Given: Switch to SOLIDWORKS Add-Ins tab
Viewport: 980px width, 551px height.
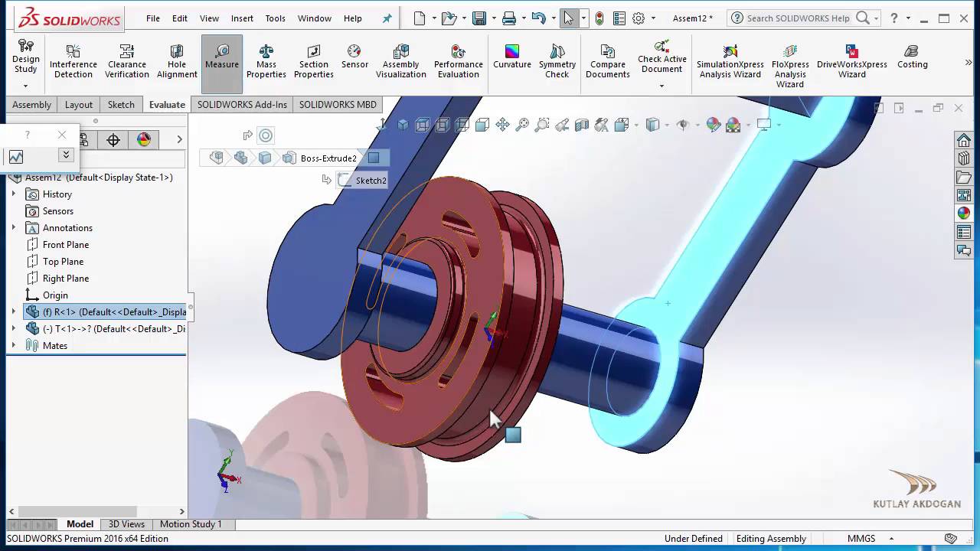Looking at the screenshot, I should click(242, 105).
